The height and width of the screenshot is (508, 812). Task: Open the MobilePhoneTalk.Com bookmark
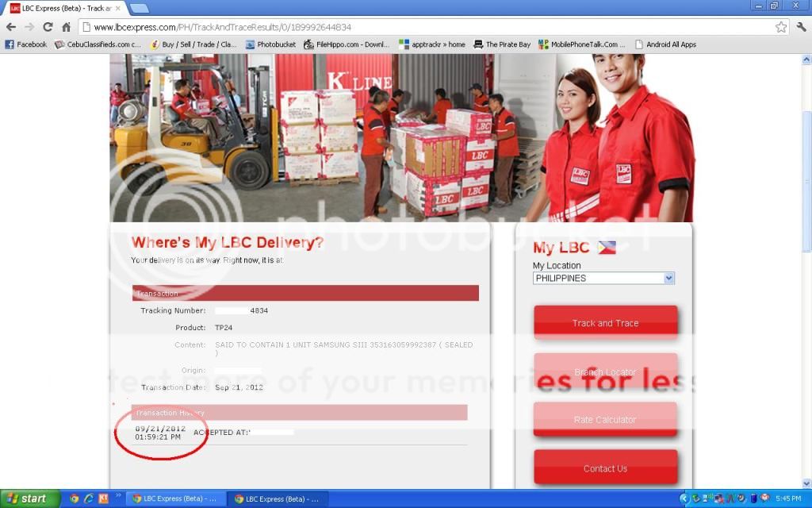coord(581,44)
